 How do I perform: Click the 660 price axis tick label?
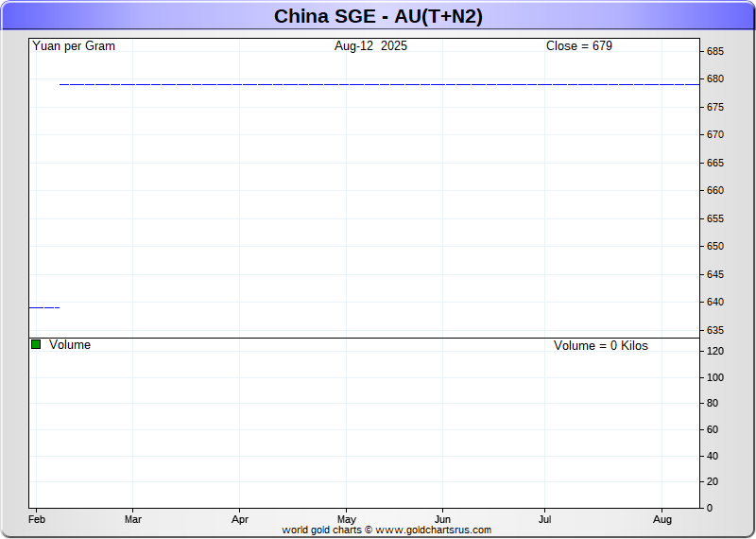(715, 190)
